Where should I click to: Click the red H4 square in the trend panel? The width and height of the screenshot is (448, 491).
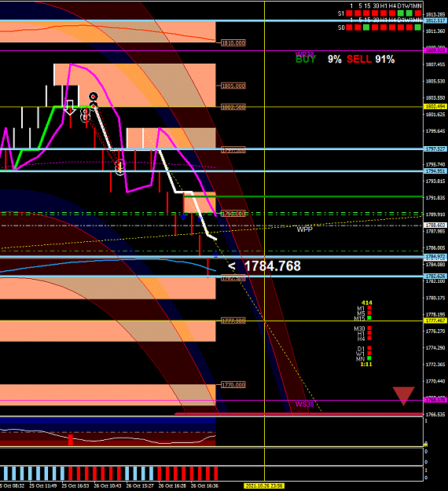tap(369, 338)
